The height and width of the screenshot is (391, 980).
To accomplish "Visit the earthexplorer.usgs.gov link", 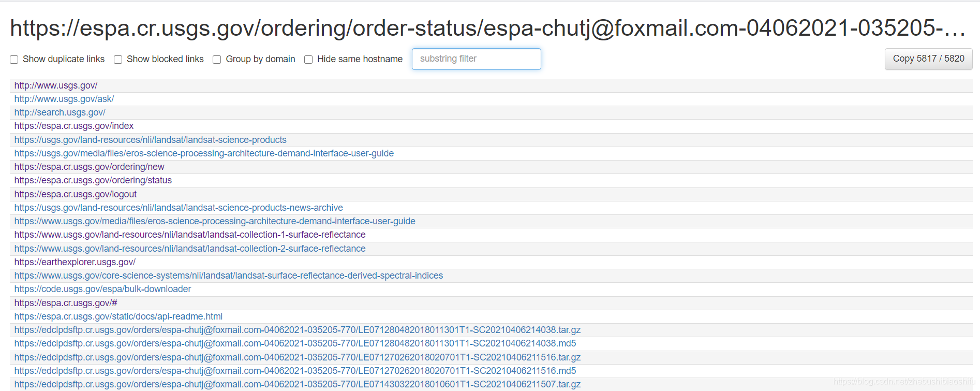I will click(x=75, y=262).
